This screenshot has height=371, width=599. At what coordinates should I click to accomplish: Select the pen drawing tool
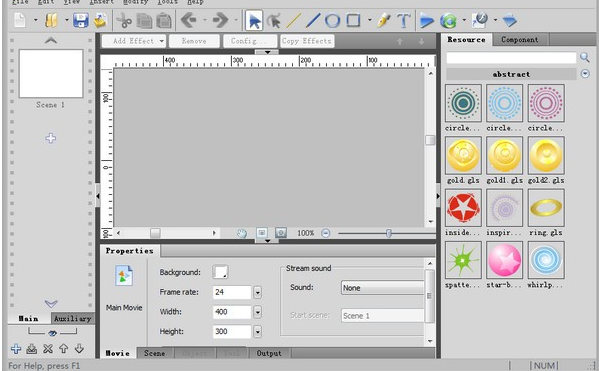point(384,20)
